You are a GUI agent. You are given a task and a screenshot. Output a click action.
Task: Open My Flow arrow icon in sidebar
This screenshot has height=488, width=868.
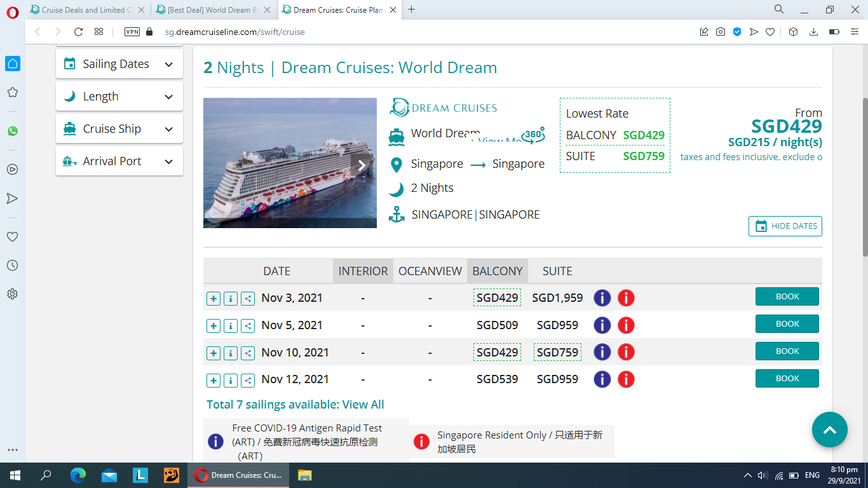[x=12, y=198]
